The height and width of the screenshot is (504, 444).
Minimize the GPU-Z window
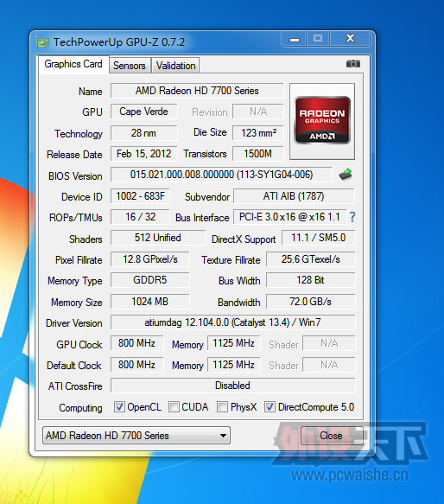click(x=295, y=39)
